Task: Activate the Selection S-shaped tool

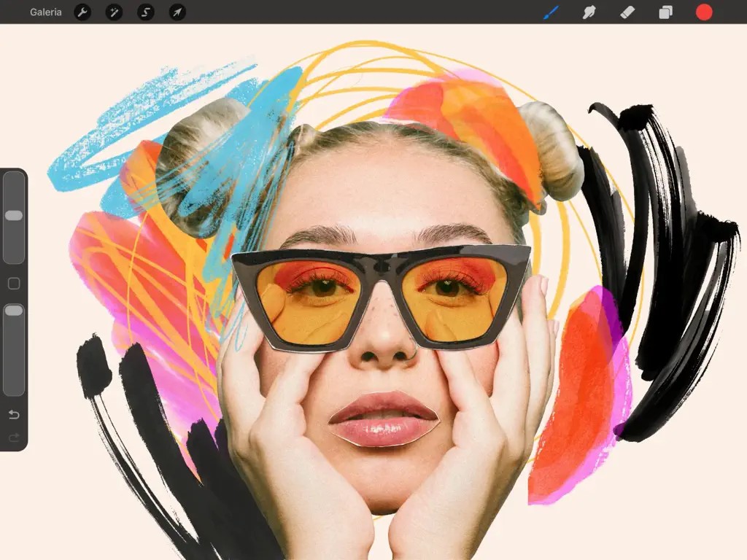Action: 146,12
